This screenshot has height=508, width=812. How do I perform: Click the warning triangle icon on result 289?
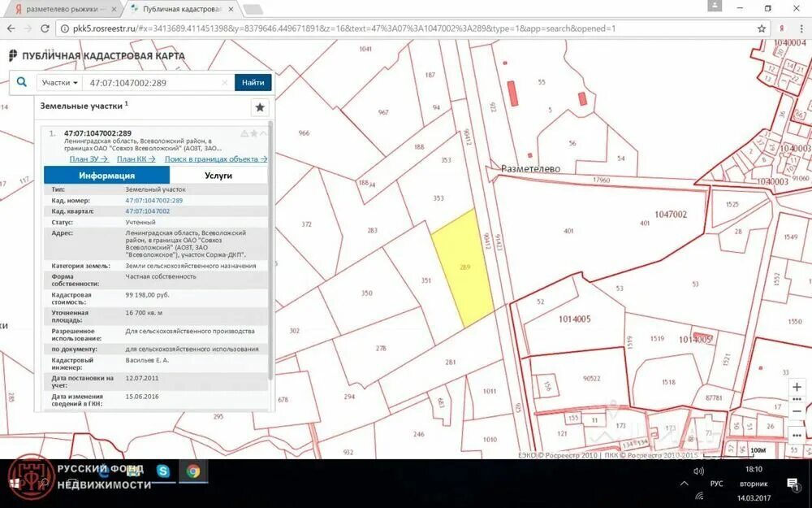point(244,134)
